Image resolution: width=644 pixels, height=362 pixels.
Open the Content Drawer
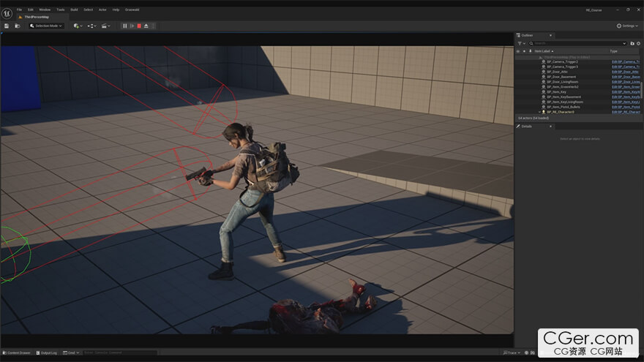[18, 352]
